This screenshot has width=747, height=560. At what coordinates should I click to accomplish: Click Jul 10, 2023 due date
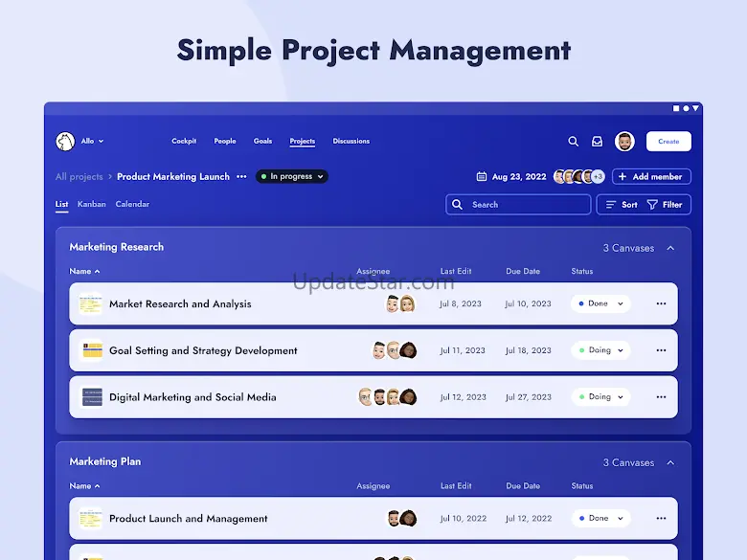point(528,303)
